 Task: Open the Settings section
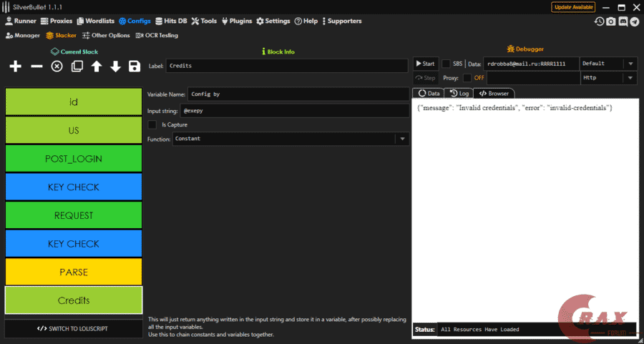[273, 21]
